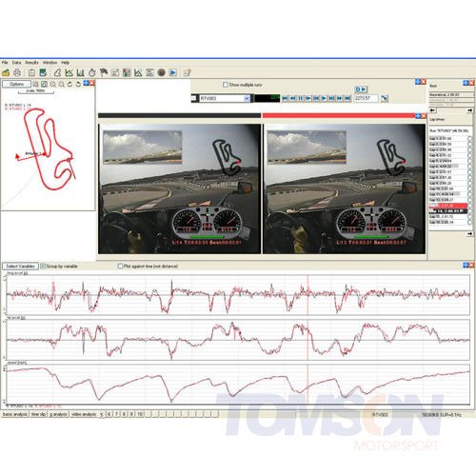Open the track map toolbar icon
The height and width of the screenshot is (476, 476).
pyautogui.click(x=57, y=72)
